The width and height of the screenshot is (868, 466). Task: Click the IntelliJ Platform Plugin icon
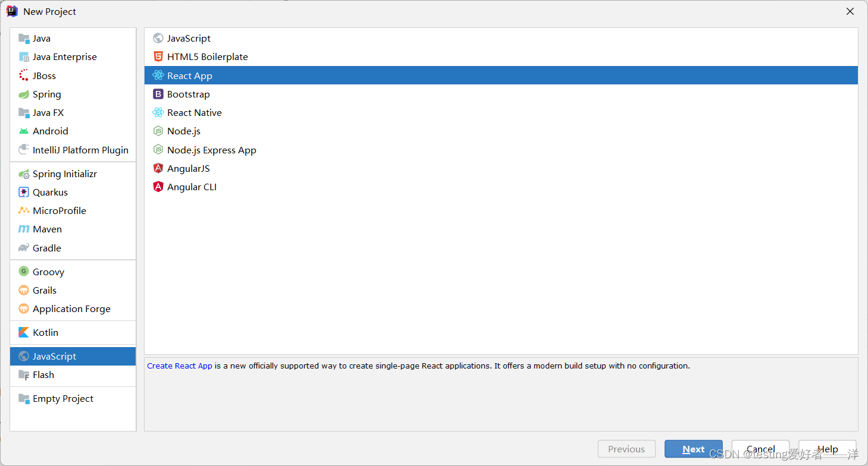(24, 150)
